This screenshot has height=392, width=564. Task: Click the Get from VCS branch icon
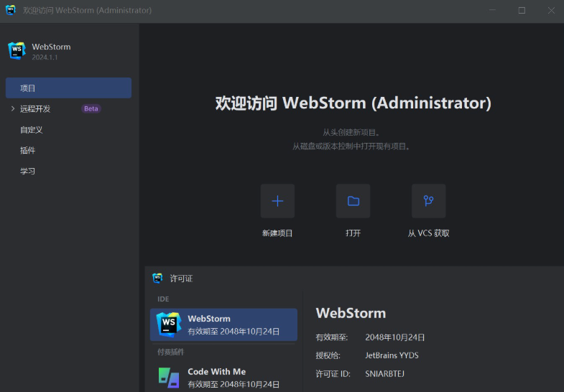(428, 201)
